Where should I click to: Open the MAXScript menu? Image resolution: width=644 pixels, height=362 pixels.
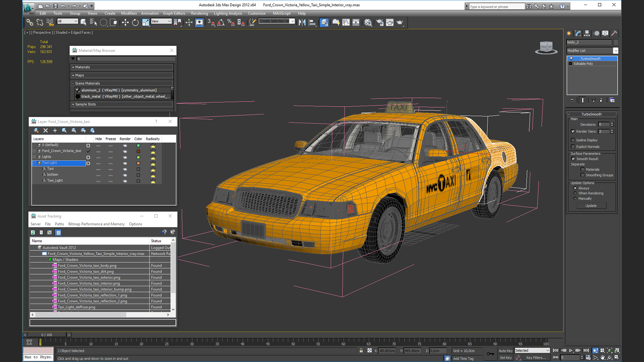[x=281, y=13]
